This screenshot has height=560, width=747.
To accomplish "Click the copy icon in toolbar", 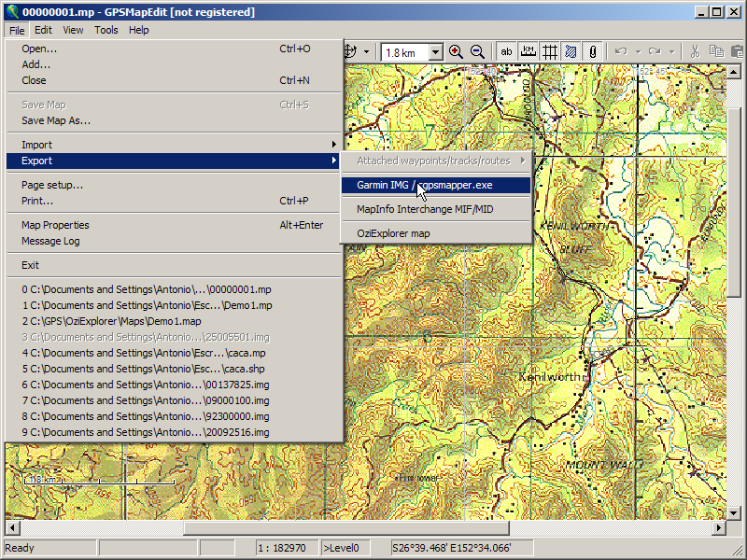I will 716,52.
